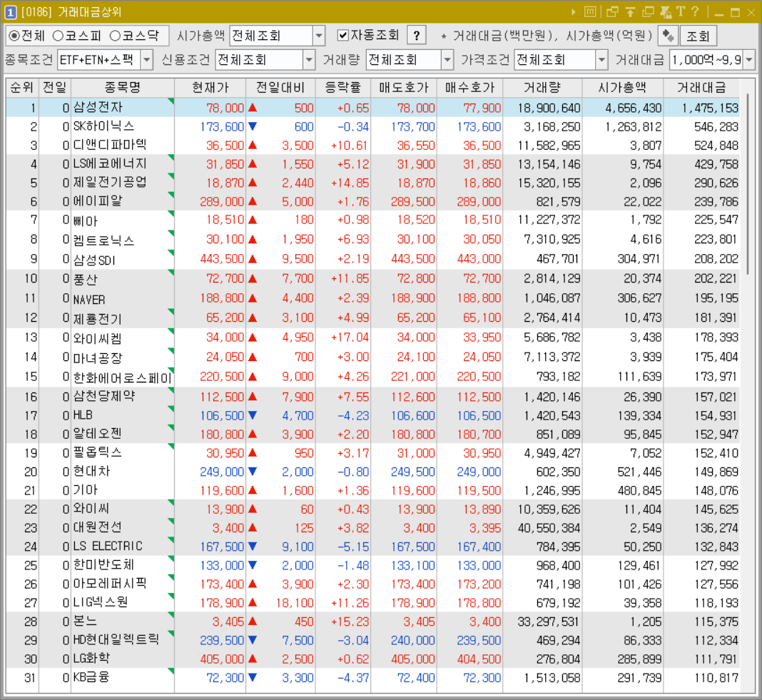
Task: Click the 전일대비 column header
Action: tap(280, 88)
